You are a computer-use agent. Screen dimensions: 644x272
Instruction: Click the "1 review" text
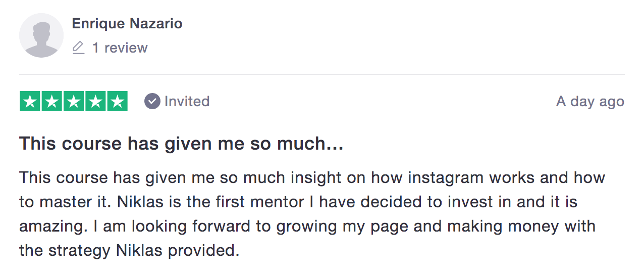(120, 48)
